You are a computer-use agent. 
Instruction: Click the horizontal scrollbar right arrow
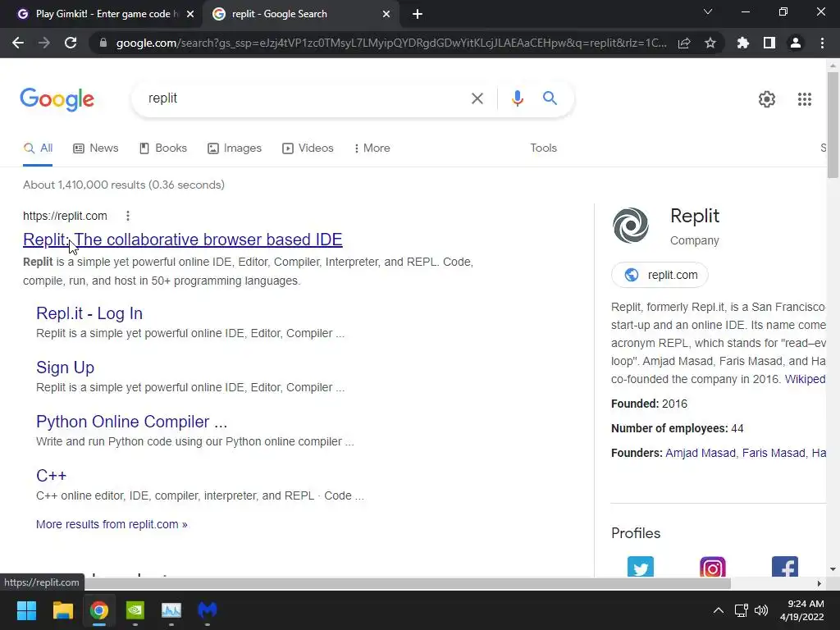(x=819, y=583)
